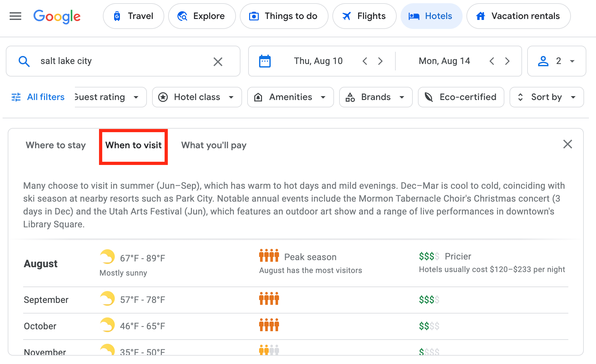
Task: Click 'Mostly sunny' description
Action: (x=123, y=273)
